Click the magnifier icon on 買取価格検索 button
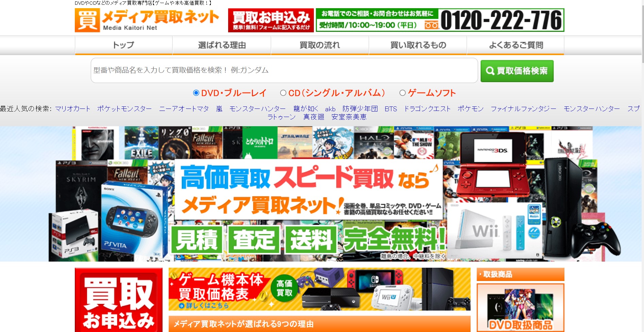The image size is (644, 332). (490, 70)
